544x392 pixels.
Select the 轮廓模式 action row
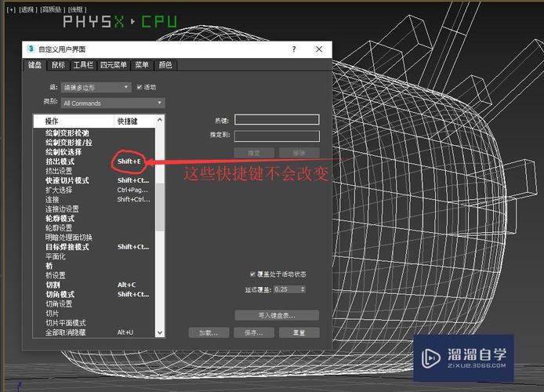94,219
